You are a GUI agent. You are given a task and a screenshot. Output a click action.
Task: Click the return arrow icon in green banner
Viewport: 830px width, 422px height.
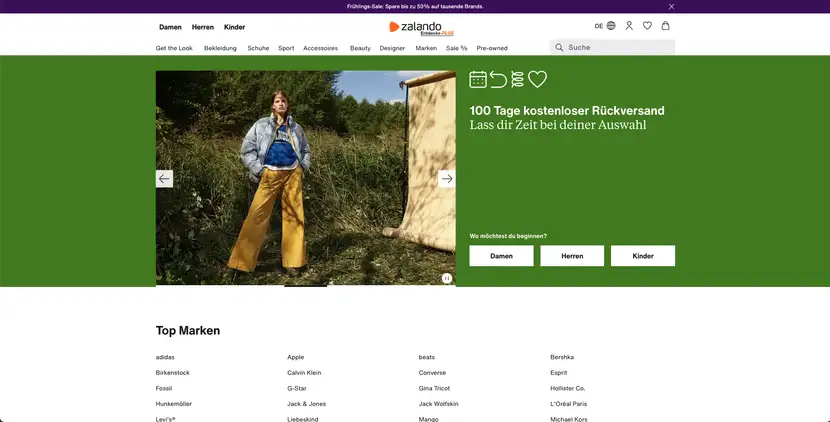tap(498, 79)
